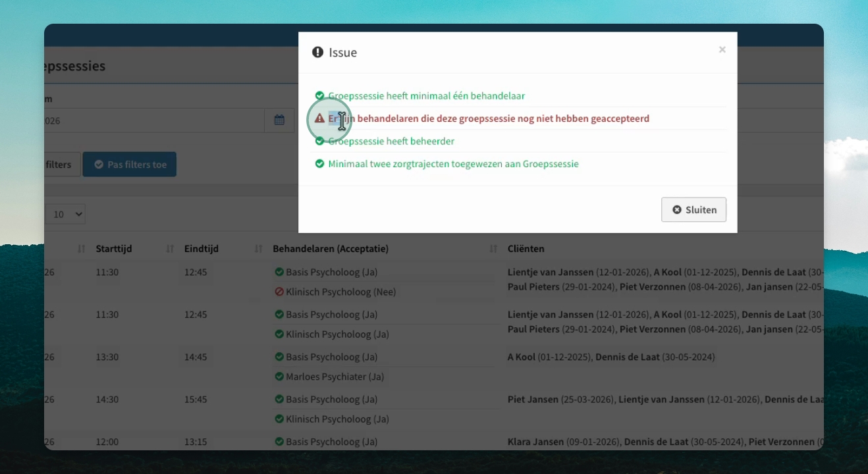Screen dimensions: 868x474
Task: Click the partially visible 'filters' button
Action: (x=62, y=165)
